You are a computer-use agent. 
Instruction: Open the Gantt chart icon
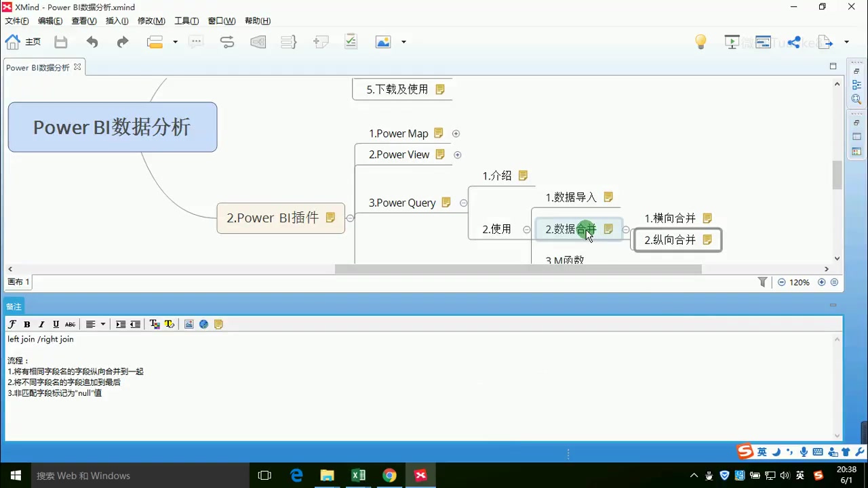coord(764,42)
